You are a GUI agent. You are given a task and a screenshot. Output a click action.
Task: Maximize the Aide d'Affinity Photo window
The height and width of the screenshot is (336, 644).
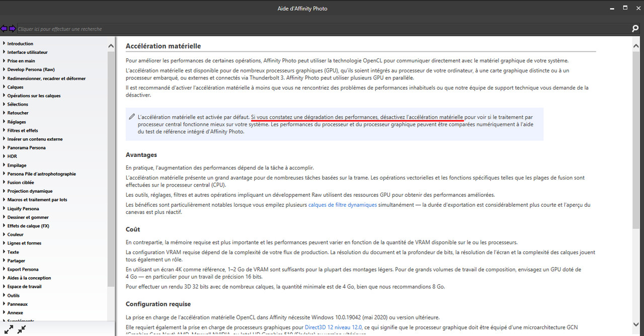[625, 8]
